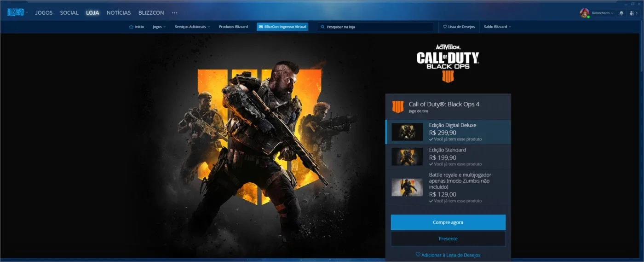This screenshot has height=262, width=644.
Task: Open the Blizzard logo menu
Action: click(x=17, y=12)
